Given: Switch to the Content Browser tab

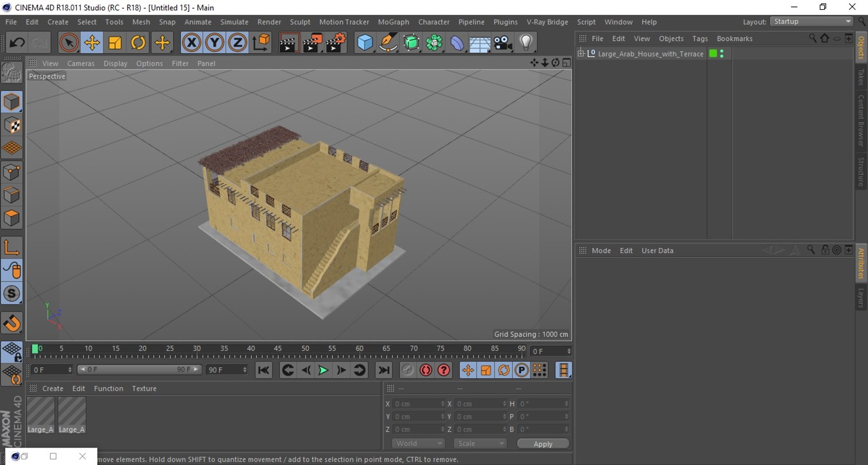Looking at the screenshot, I should pos(861,121).
